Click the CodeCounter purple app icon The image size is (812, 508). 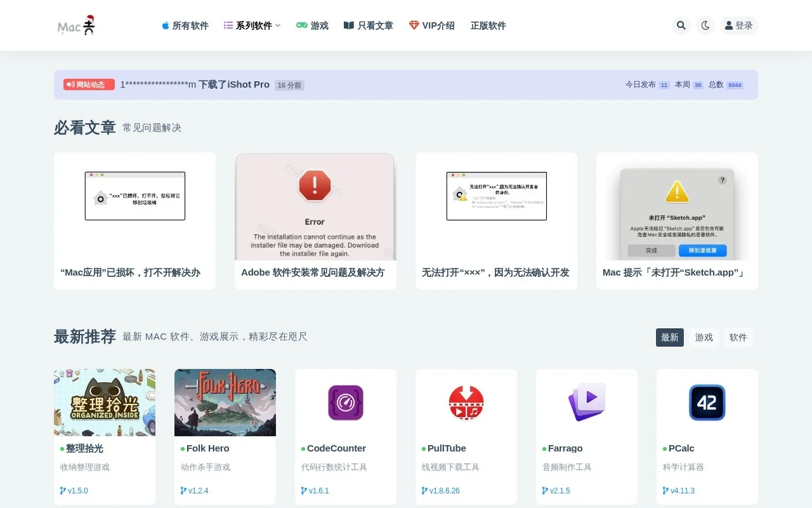click(345, 403)
